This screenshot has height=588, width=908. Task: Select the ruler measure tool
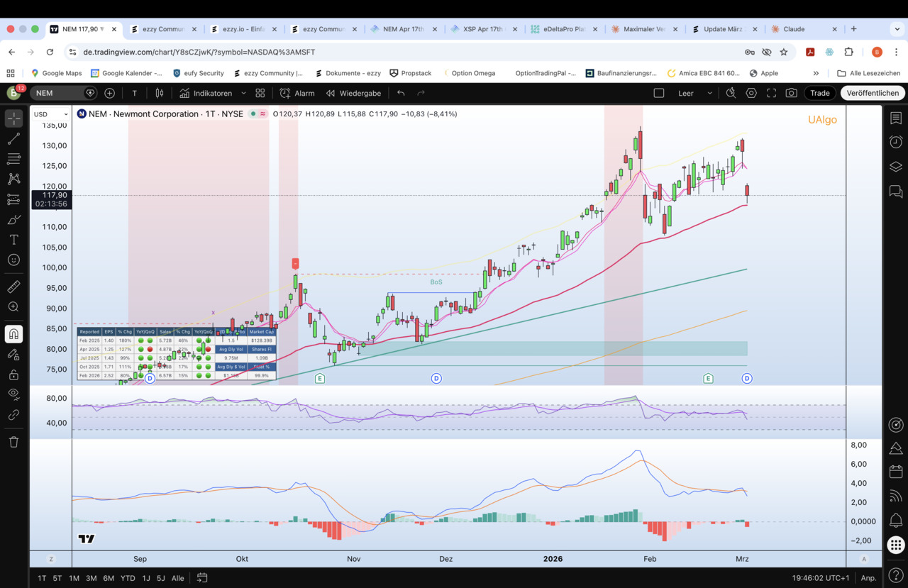pos(13,287)
